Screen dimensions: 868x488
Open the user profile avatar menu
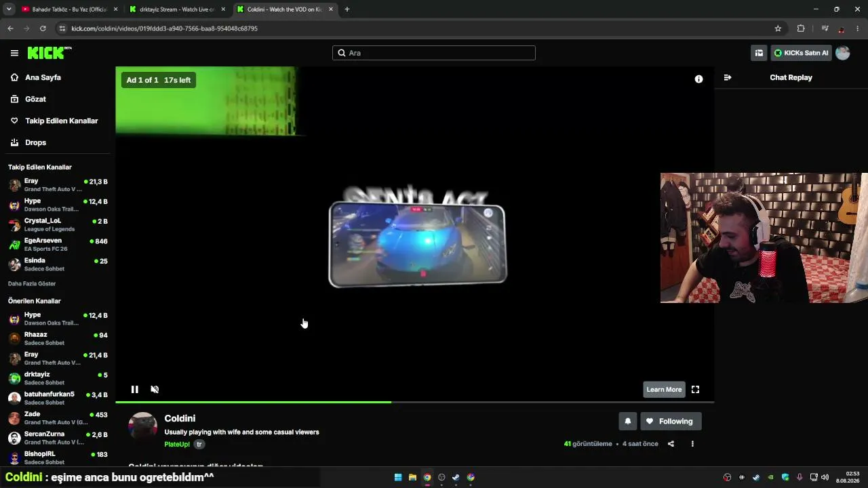point(843,53)
